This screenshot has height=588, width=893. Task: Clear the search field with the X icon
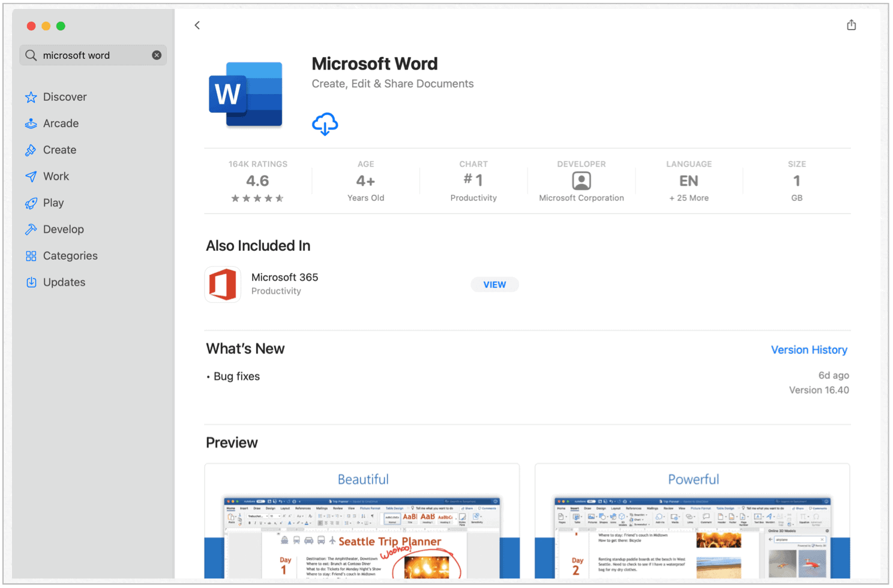coord(157,55)
